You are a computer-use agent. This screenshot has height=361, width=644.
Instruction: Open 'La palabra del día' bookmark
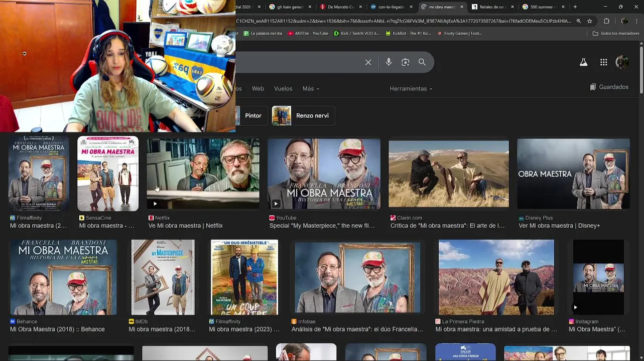pos(263,34)
